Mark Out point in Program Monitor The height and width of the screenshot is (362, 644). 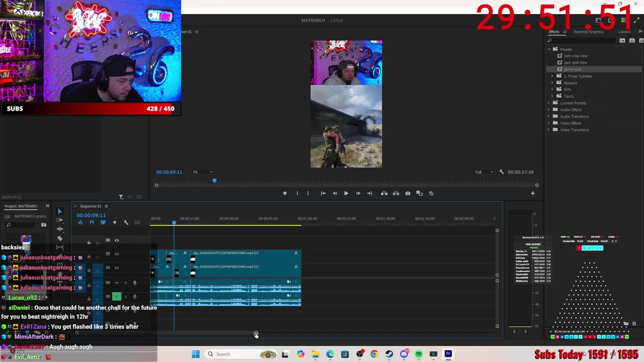(x=308, y=193)
